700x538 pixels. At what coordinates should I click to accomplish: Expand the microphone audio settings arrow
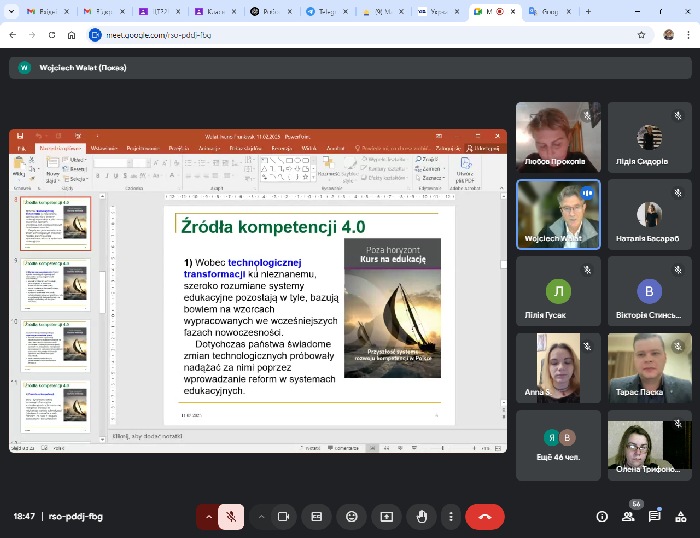coord(209,517)
